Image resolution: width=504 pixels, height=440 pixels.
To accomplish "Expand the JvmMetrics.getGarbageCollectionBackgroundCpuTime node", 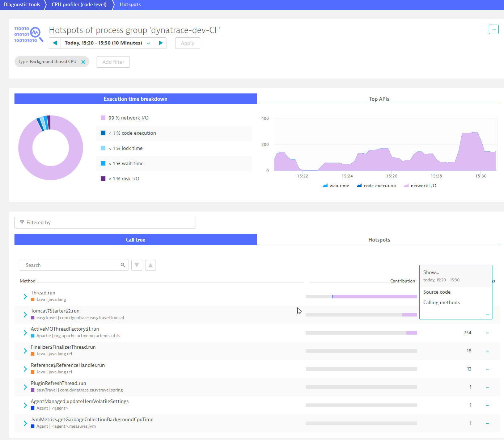I will point(25,423).
